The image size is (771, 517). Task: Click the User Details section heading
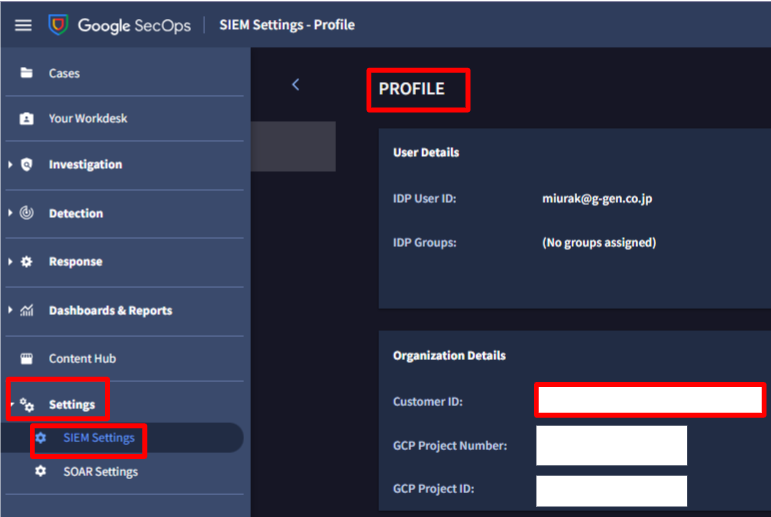(x=426, y=152)
